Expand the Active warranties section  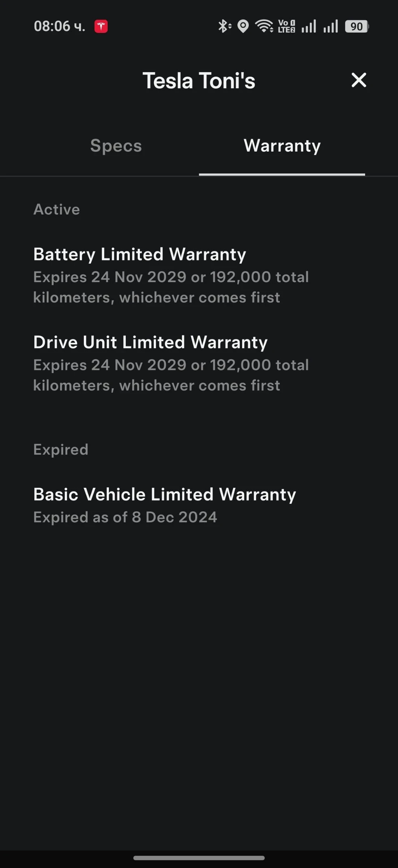57,209
